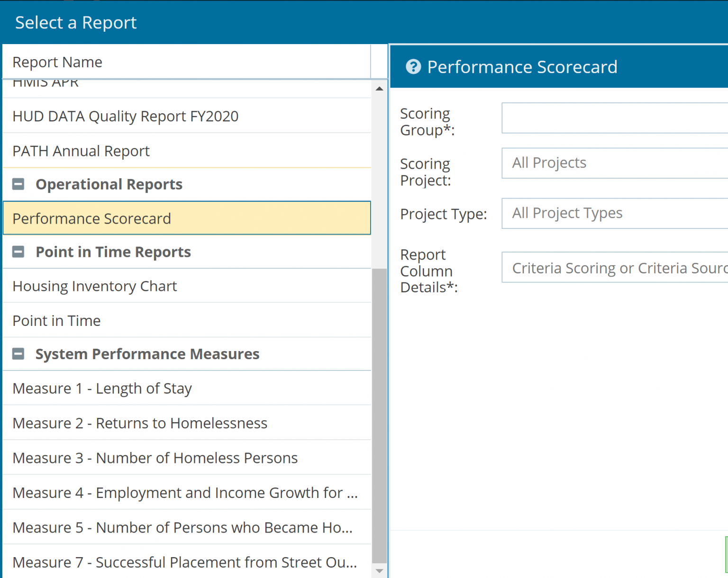
Task: Select the Housing Inventory Chart report
Action: (x=95, y=286)
